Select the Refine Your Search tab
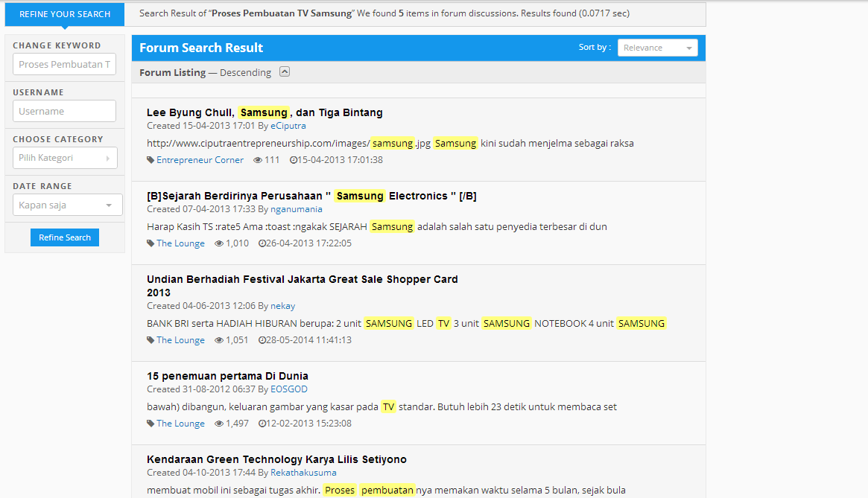This screenshot has width=868, height=498. click(x=65, y=14)
